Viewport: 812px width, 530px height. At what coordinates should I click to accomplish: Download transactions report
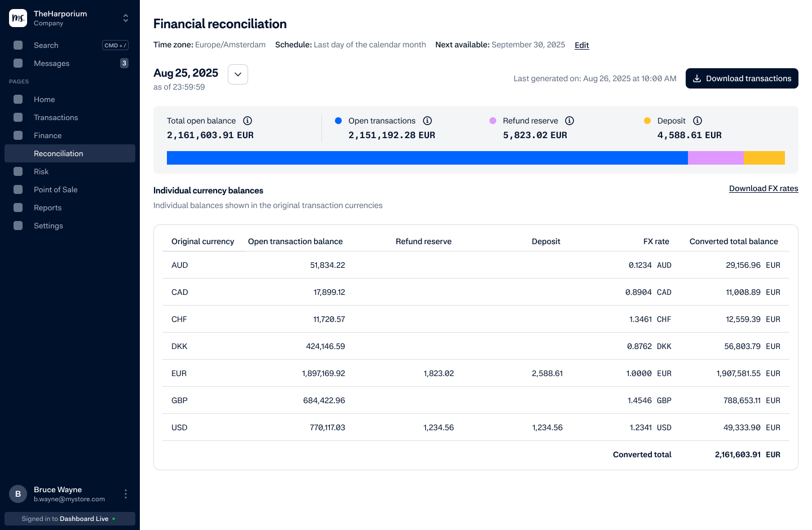click(742, 78)
